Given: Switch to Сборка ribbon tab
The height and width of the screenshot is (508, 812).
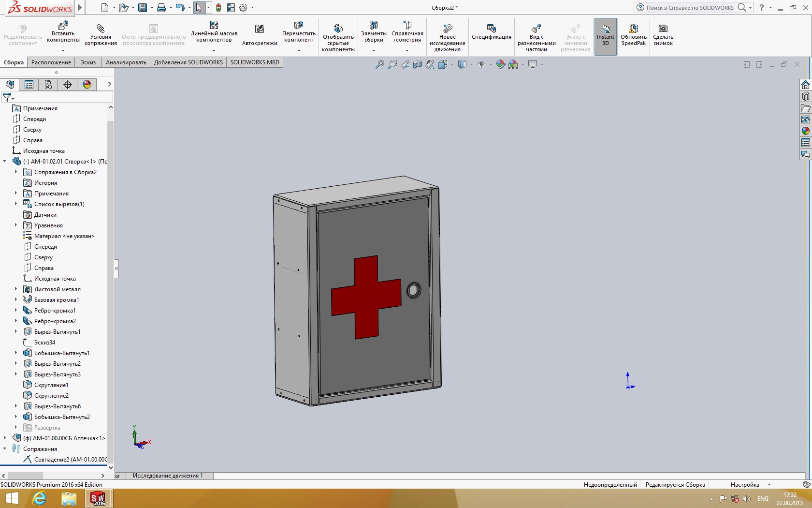Looking at the screenshot, I should [14, 62].
